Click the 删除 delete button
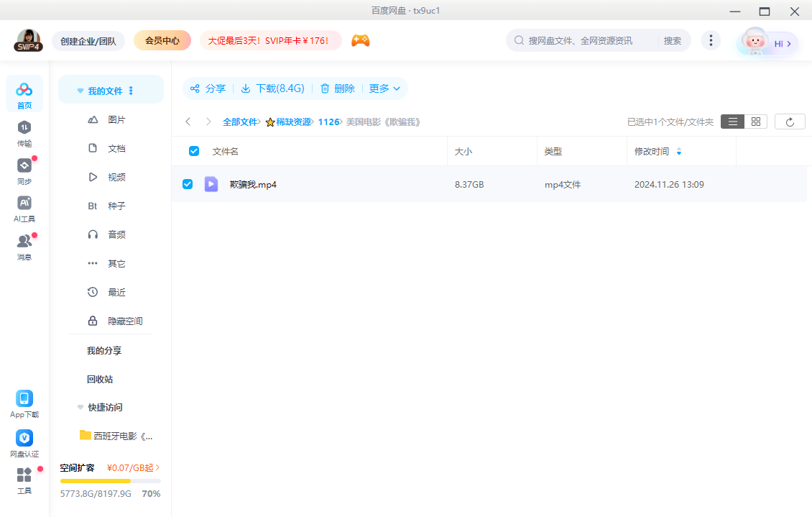The width and height of the screenshot is (812, 517). tap(338, 88)
